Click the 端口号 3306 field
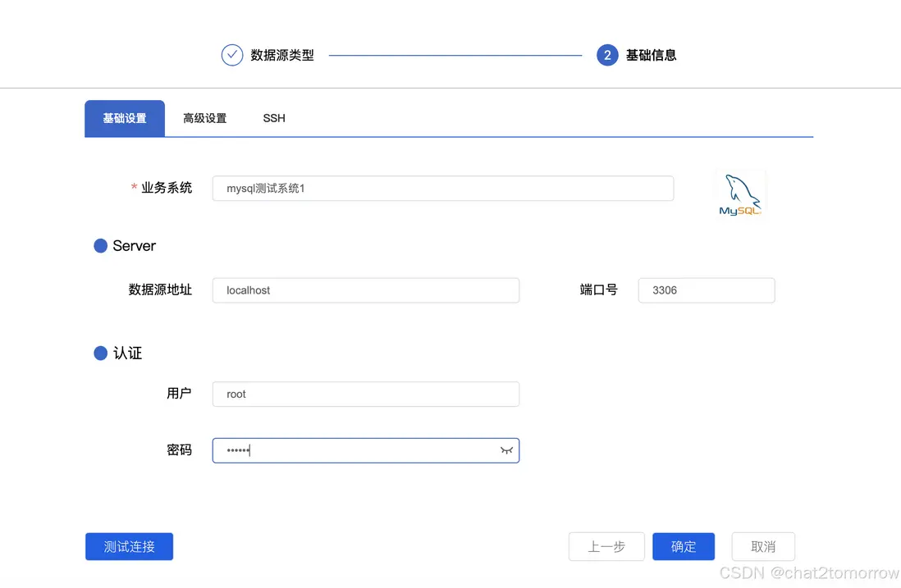 coord(707,290)
